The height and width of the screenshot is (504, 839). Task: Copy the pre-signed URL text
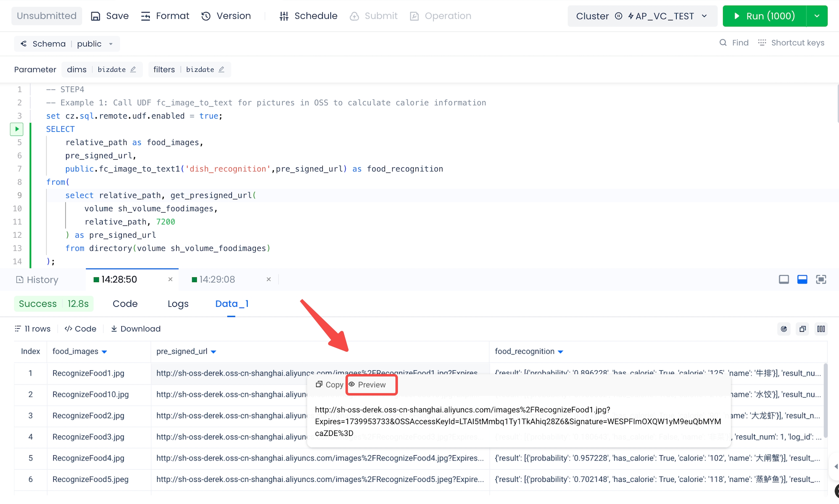(x=329, y=384)
